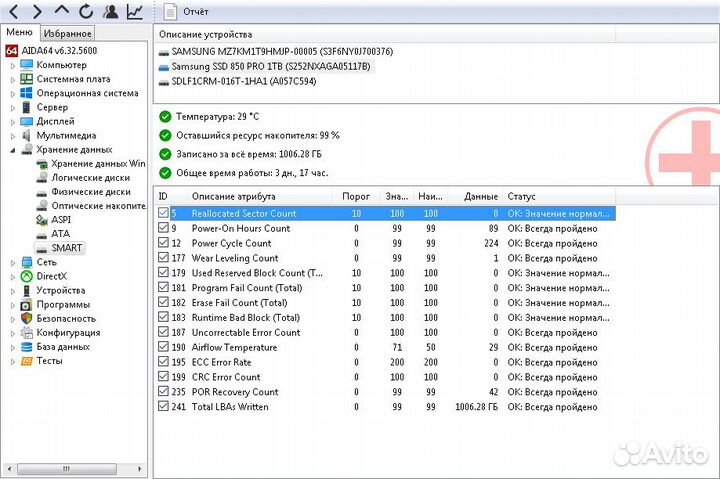Expand the Сеть tree node
This screenshot has height=479, width=720.
(x=12, y=262)
